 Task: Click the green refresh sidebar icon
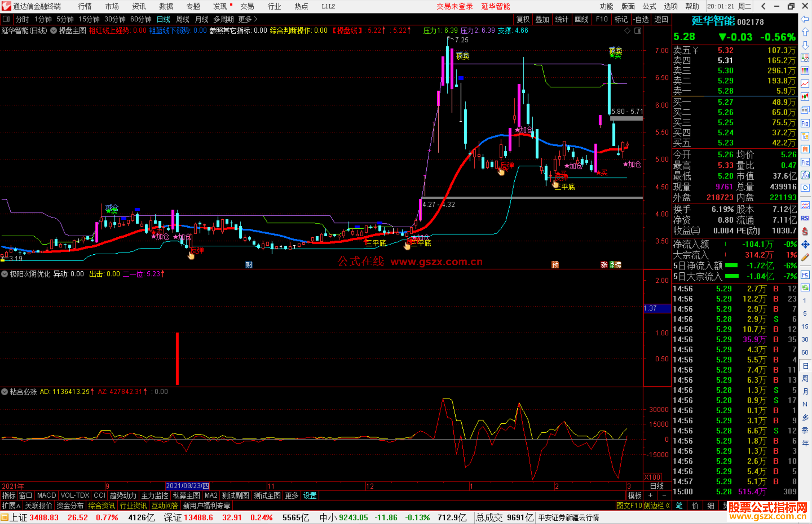805,288
